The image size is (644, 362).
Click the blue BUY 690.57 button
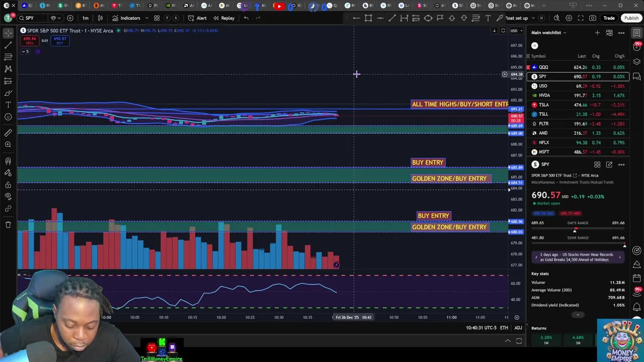pos(60,41)
